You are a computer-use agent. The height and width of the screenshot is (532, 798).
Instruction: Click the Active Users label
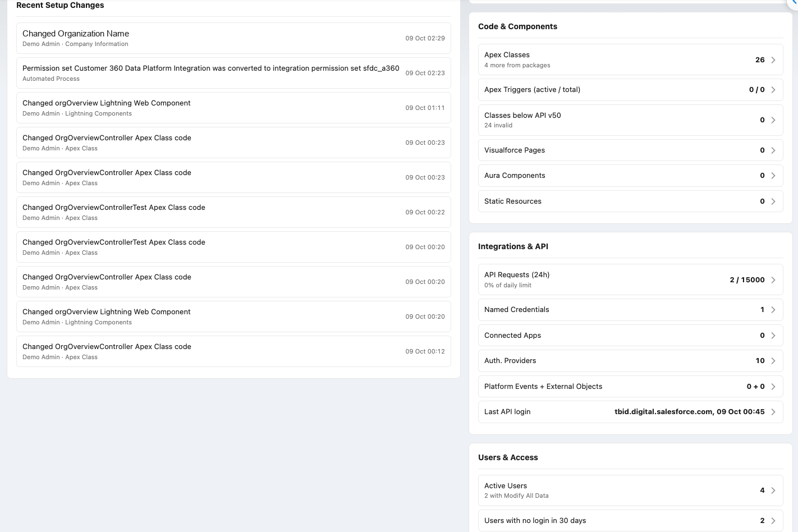[x=506, y=486]
